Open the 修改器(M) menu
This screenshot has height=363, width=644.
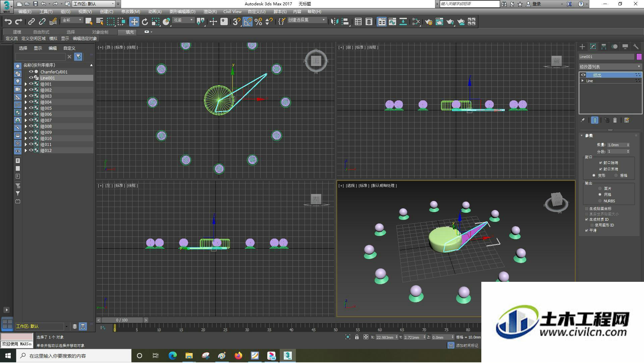(x=131, y=11)
